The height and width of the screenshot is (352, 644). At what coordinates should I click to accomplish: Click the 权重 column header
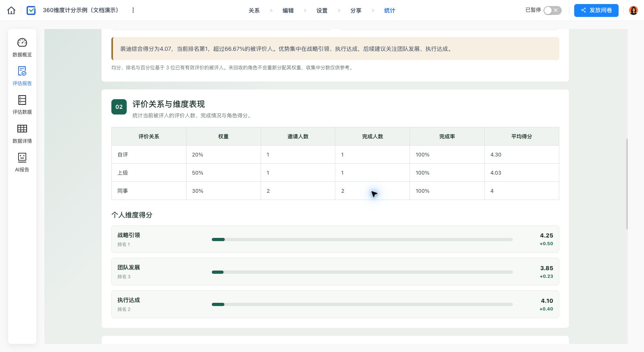[x=224, y=136]
